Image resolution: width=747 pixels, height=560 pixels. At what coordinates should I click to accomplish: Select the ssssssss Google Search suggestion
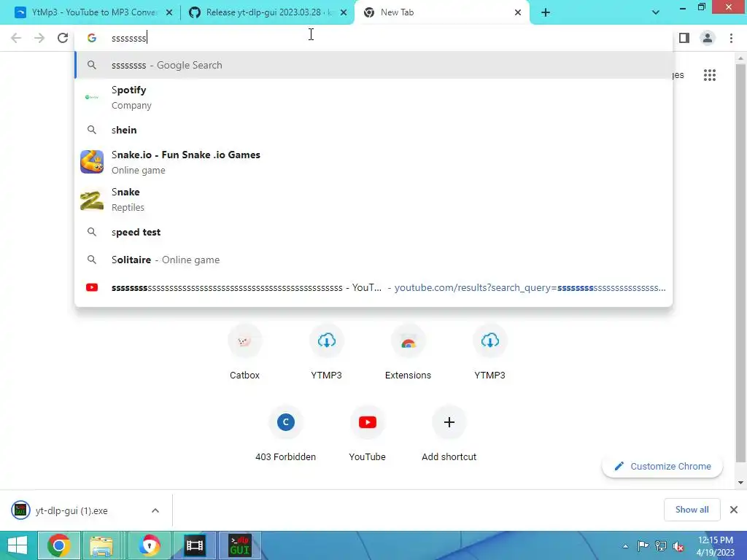(373, 65)
